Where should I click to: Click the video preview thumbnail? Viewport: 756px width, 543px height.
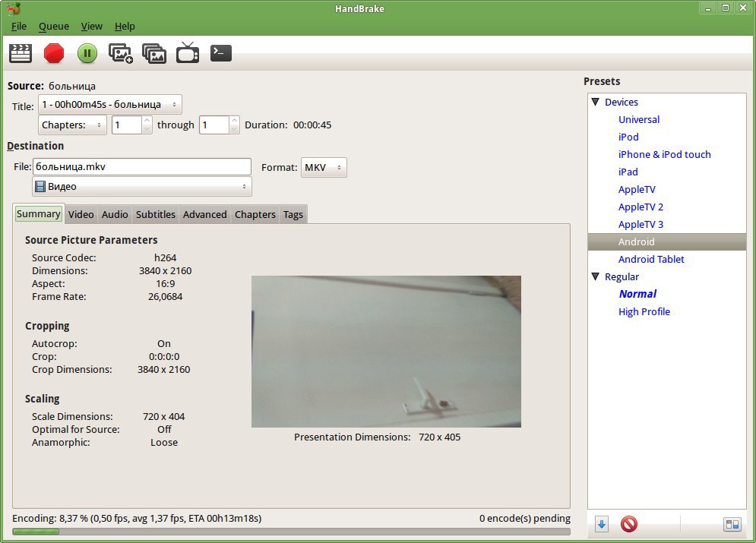386,351
